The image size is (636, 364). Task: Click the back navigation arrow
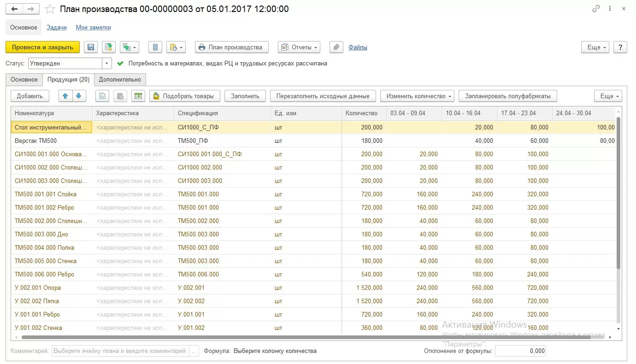pos(14,9)
